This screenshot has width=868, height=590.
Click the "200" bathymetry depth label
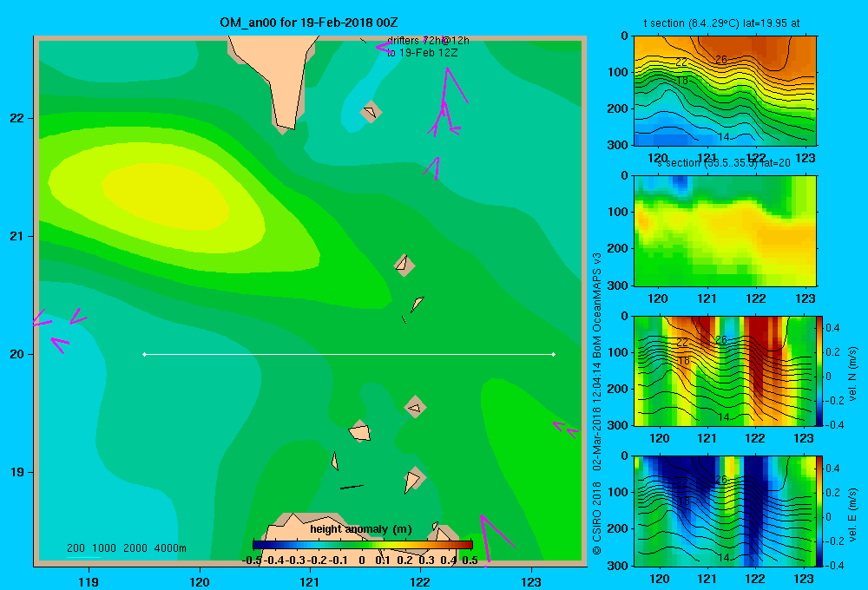(76, 548)
